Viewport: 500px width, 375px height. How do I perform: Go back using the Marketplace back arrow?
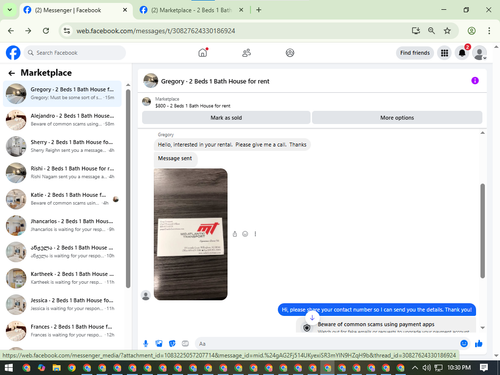tap(12, 73)
